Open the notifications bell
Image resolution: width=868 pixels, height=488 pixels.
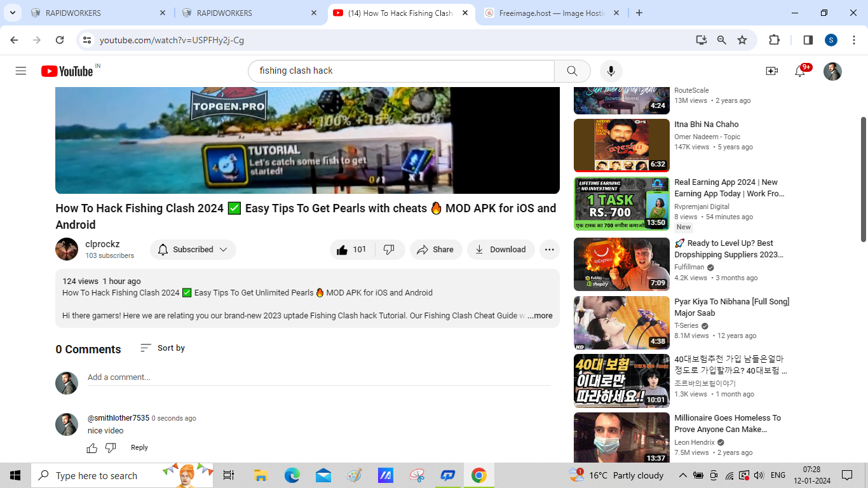click(800, 71)
